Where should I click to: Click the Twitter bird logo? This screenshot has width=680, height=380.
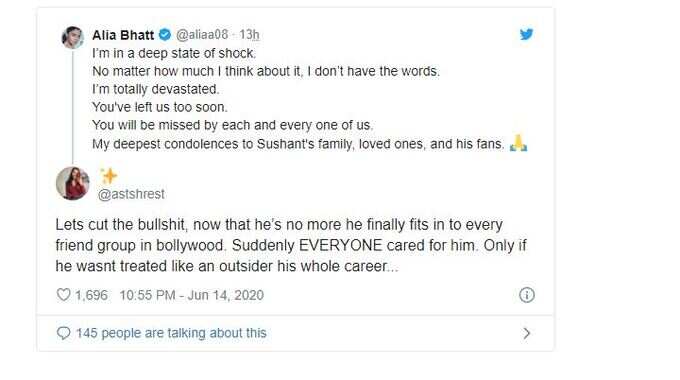click(526, 34)
